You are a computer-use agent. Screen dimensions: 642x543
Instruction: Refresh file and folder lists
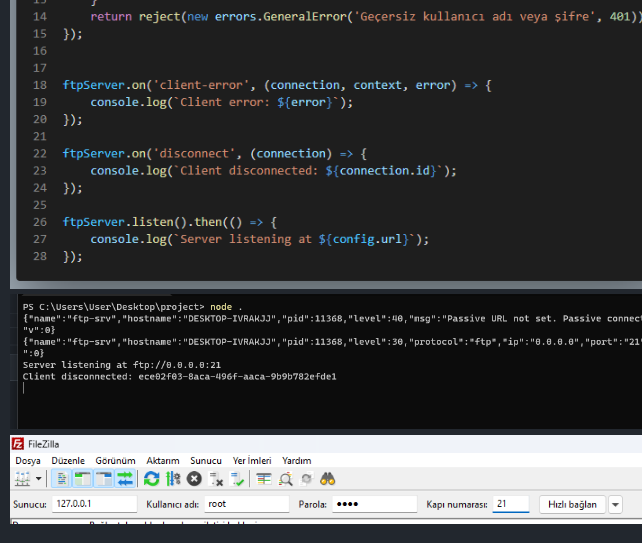click(151, 479)
